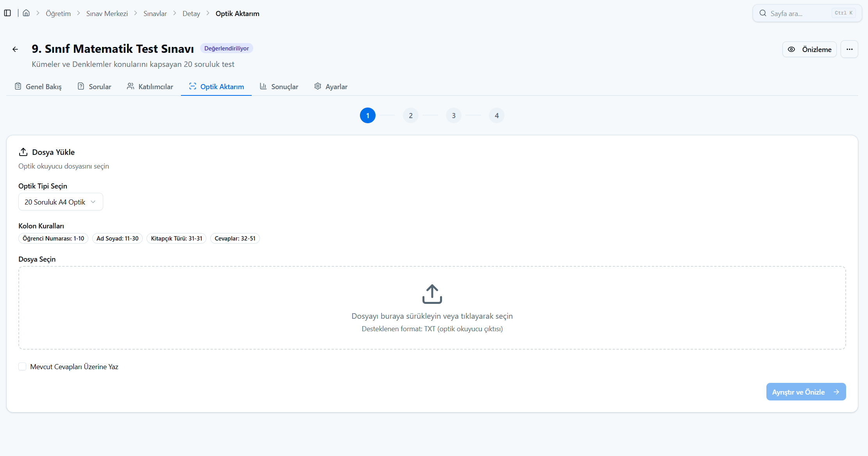Click the Ayrıştır ve Önizle button
The width and height of the screenshot is (868, 456).
pos(806,392)
